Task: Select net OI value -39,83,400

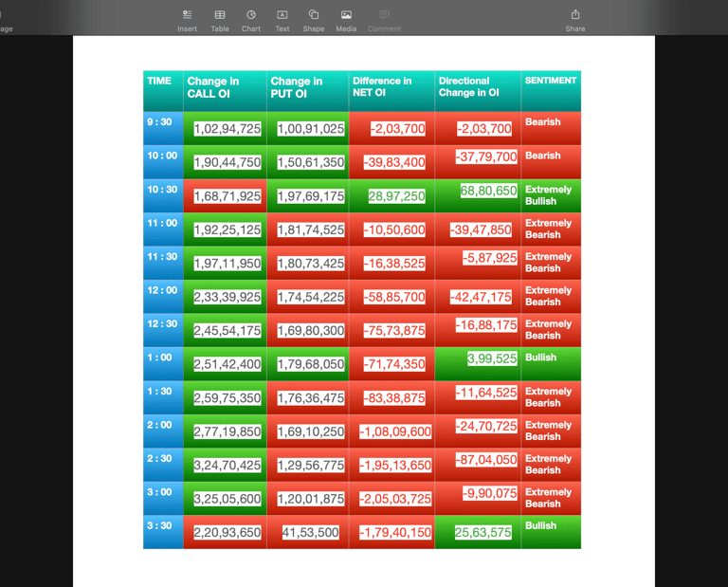Action: [x=394, y=162]
